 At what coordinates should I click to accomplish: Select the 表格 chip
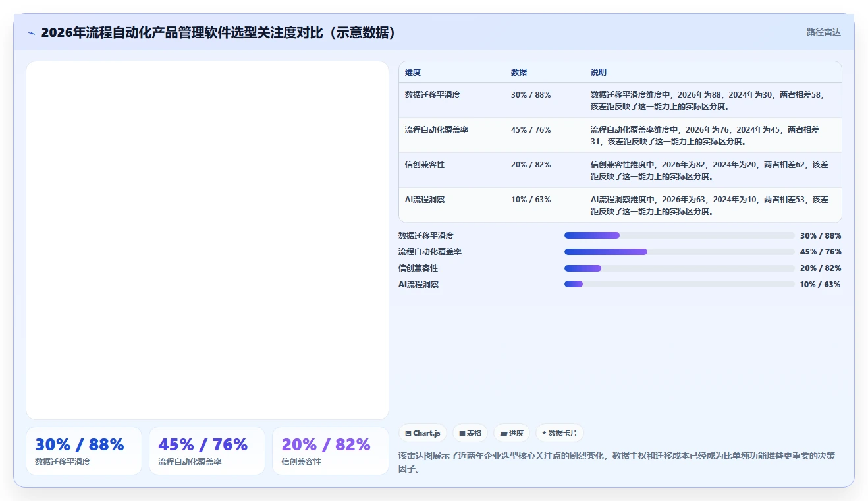click(470, 433)
